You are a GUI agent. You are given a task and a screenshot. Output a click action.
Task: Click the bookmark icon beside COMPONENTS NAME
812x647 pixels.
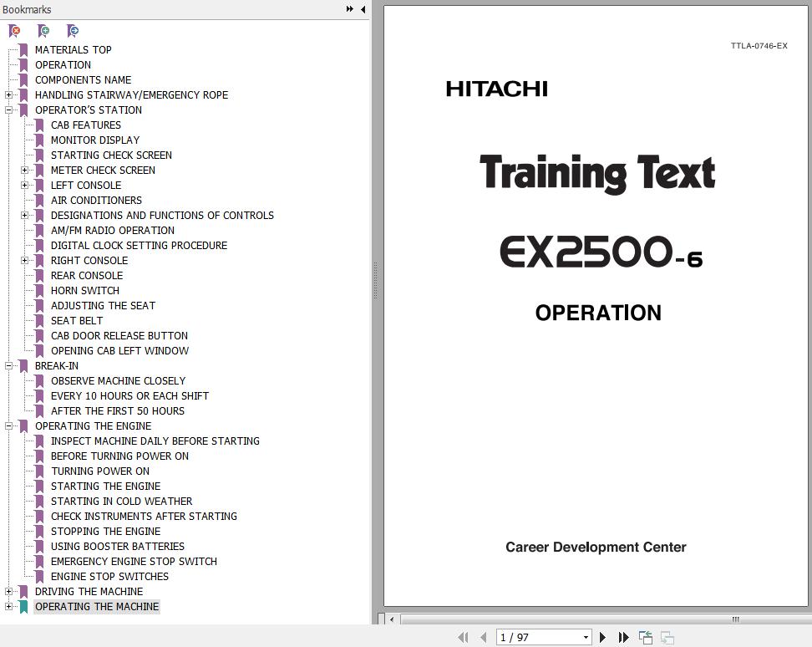pos(23,79)
